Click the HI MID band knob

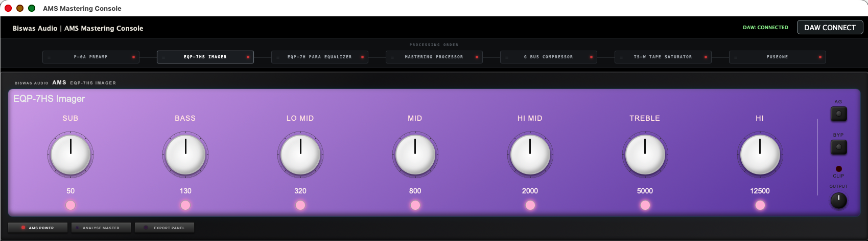(x=530, y=154)
